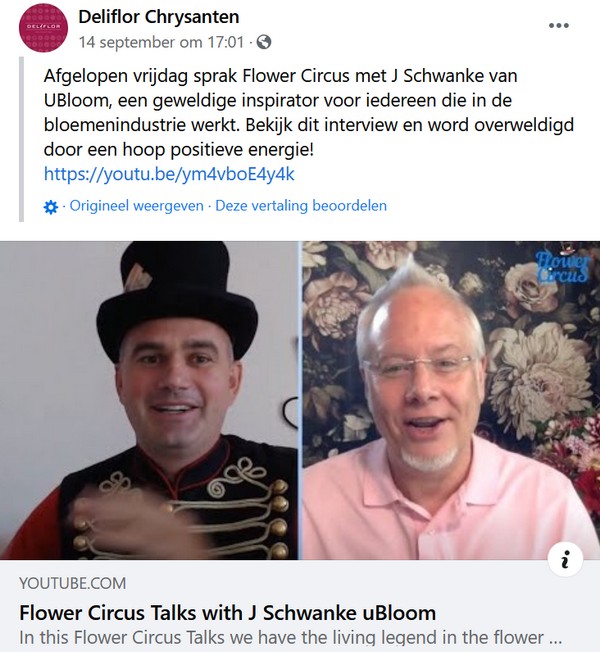Click 'Deze vertaling beoordelen' link

click(x=301, y=205)
